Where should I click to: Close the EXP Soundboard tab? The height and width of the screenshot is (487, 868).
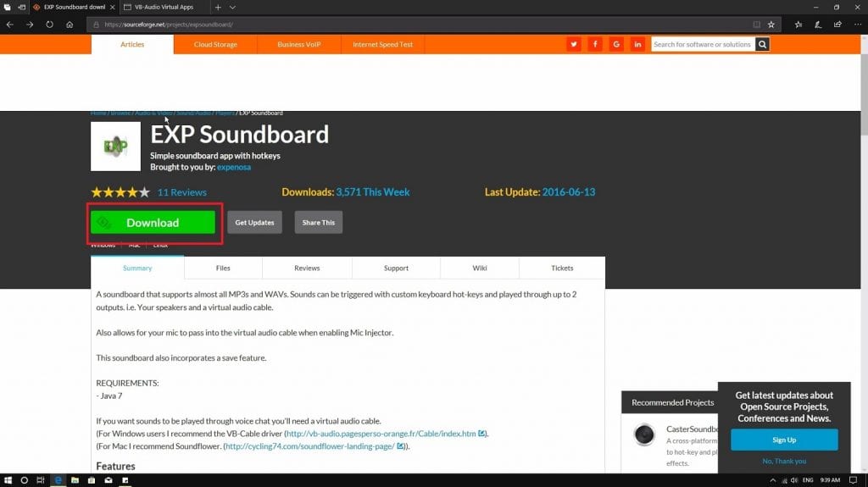[x=113, y=7]
